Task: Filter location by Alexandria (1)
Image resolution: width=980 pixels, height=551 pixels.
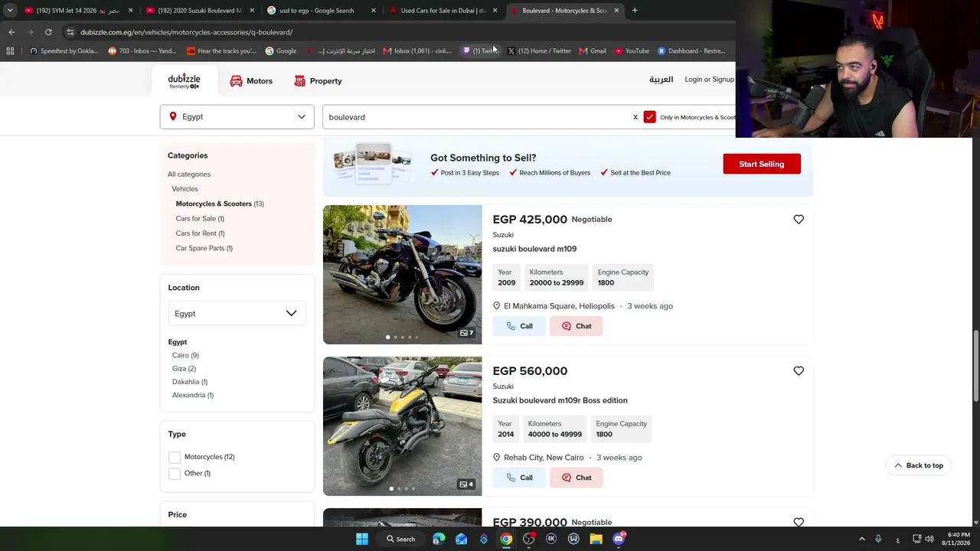Action: pyautogui.click(x=193, y=395)
